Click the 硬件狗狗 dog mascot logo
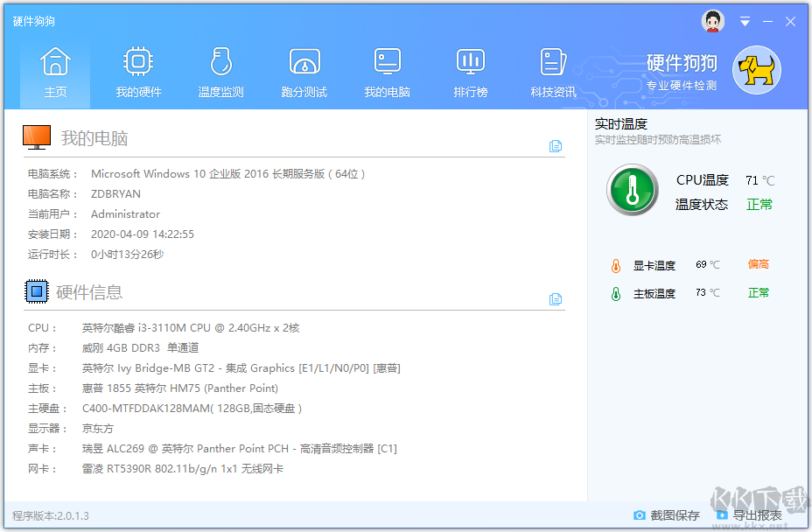 pos(755,70)
